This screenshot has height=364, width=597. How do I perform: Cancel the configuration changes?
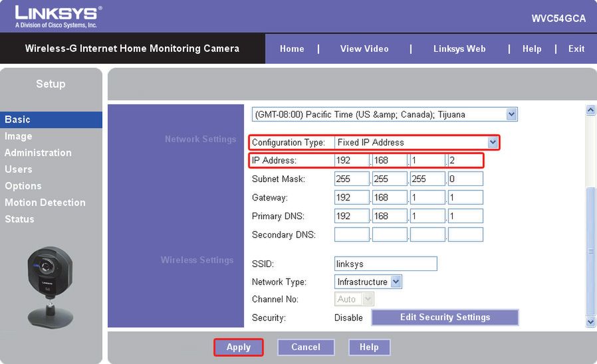pos(306,347)
